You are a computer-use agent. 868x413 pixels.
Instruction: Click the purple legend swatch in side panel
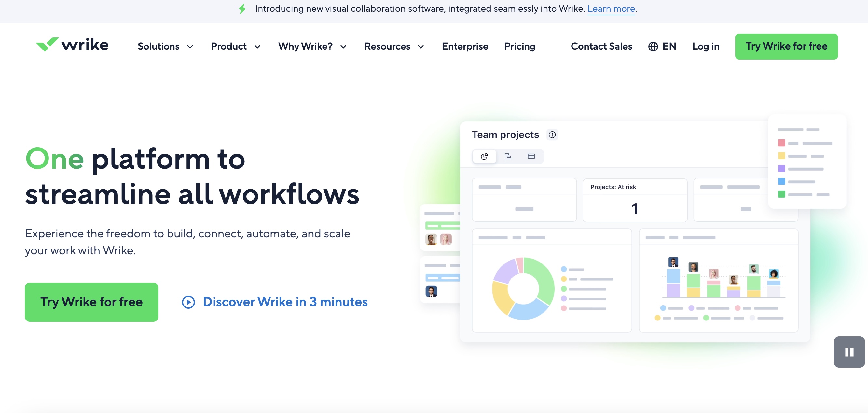(781, 169)
